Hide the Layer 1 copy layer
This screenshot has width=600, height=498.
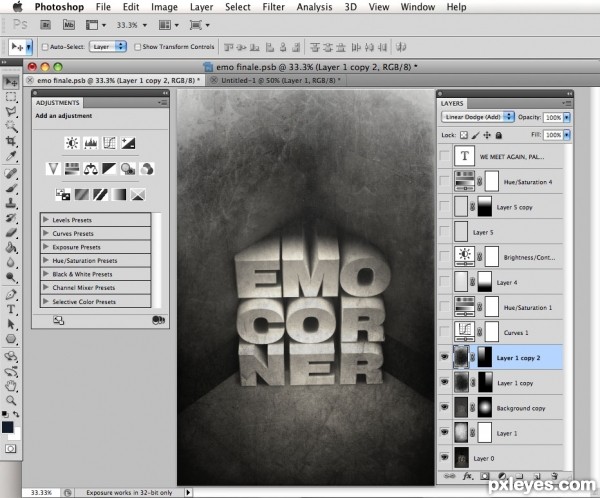click(444, 382)
